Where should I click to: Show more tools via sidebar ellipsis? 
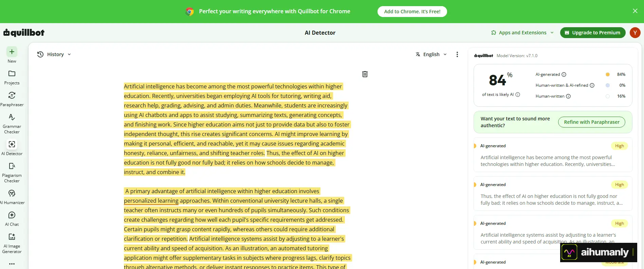pyautogui.click(x=12, y=264)
